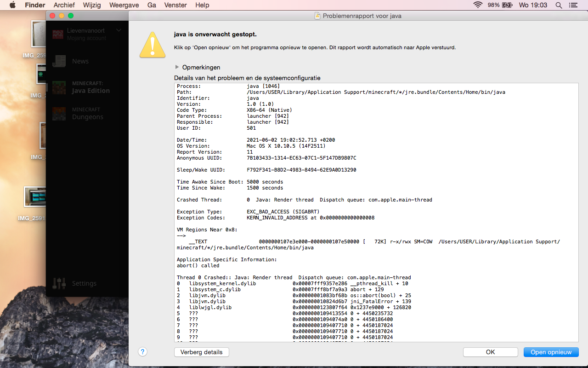This screenshot has height=368, width=588.
Task: Click the Open opnieuw button
Action: pos(551,352)
